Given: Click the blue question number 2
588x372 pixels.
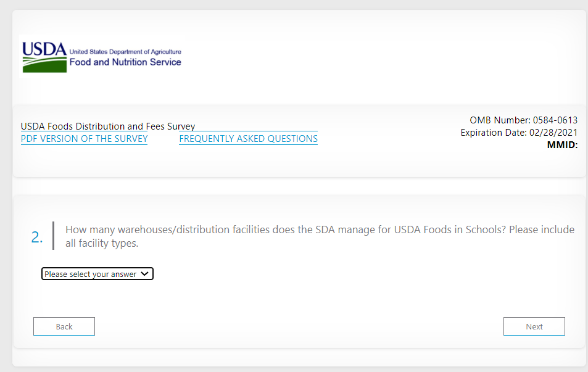Looking at the screenshot, I should tap(37, 237).
